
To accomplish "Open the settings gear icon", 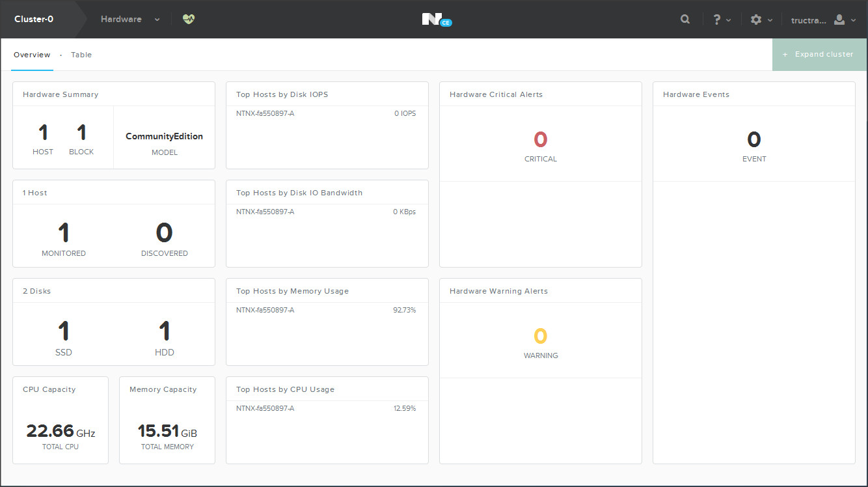I will click(x=755, y=20).
